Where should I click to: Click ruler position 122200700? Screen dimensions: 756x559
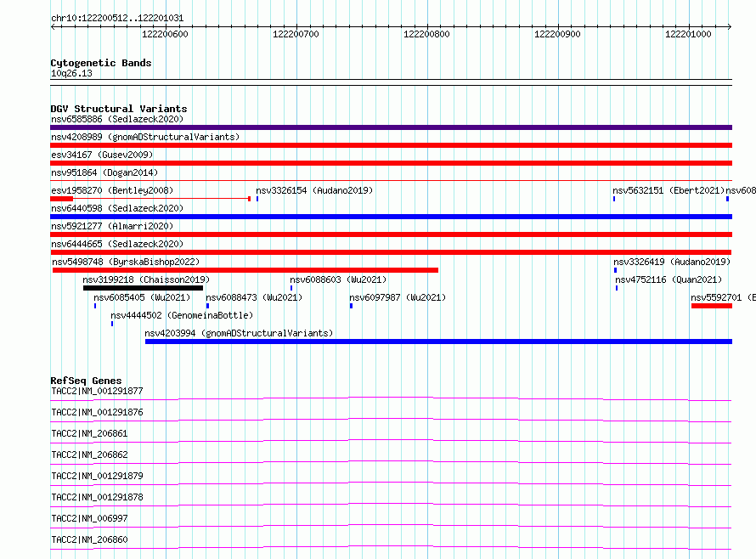(x=296, y=34)
